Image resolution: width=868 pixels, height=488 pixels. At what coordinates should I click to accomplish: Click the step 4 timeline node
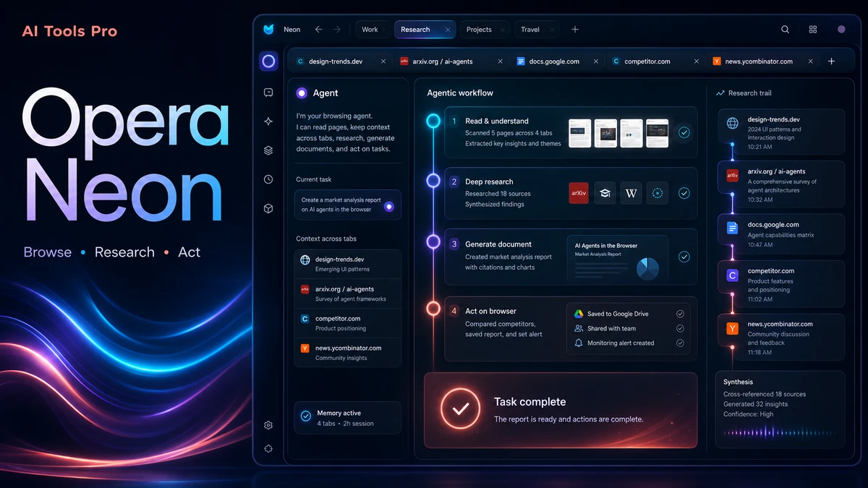[433, 309]
